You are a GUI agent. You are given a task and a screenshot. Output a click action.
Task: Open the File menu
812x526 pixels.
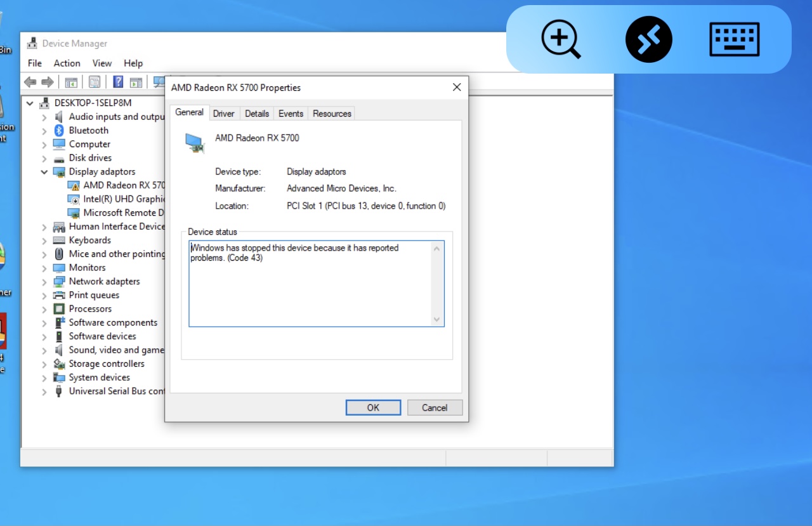pyautogui.click(x=35, y=63)
